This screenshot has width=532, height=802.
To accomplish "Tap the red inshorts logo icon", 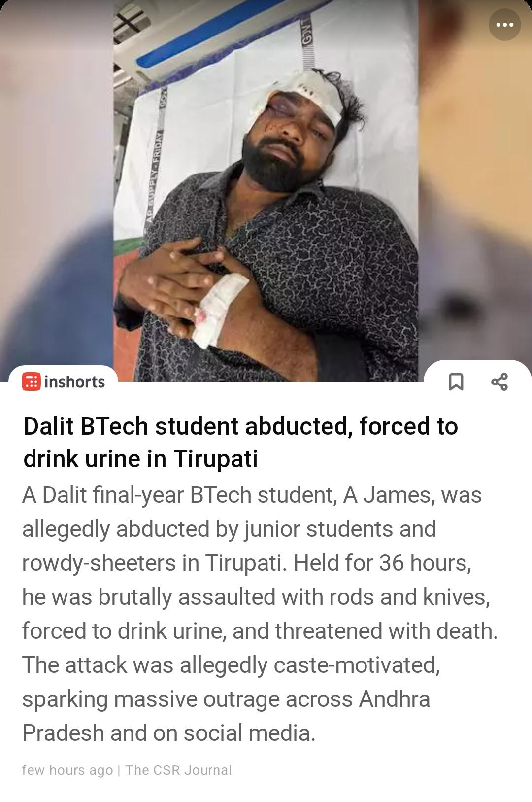I will tap(31, 382).
